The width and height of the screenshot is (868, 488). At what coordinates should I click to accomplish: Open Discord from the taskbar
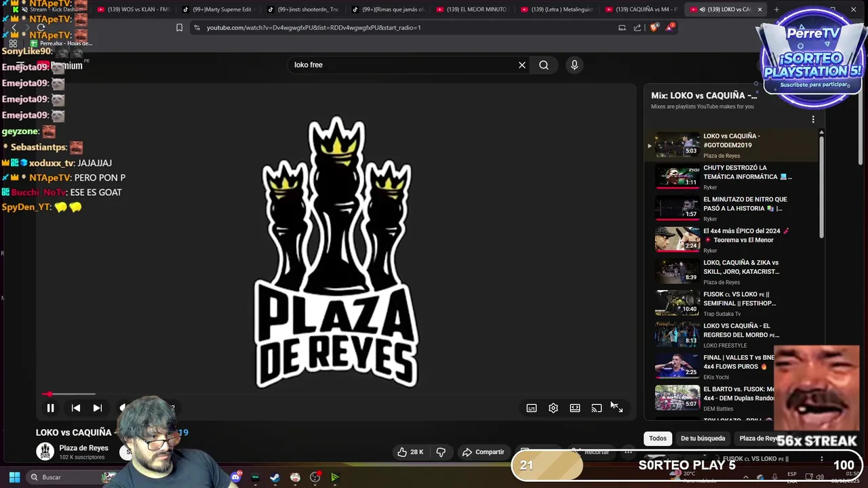[235, 477]
